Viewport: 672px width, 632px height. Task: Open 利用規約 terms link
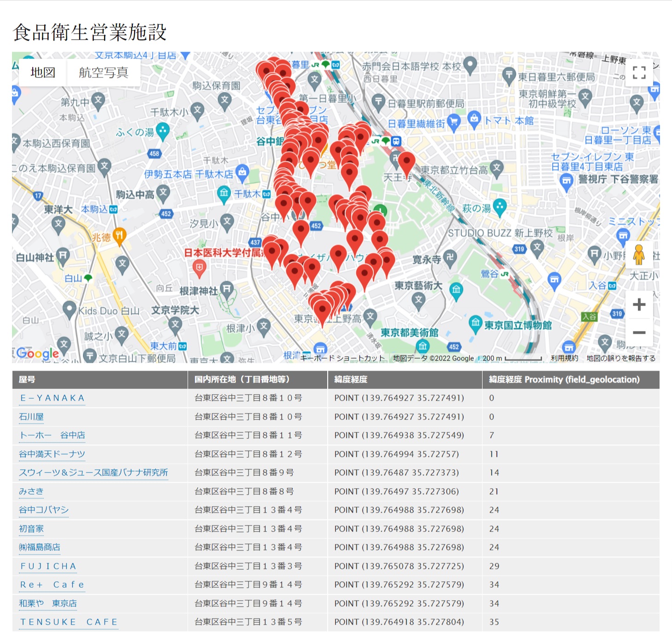click(564, 358)
